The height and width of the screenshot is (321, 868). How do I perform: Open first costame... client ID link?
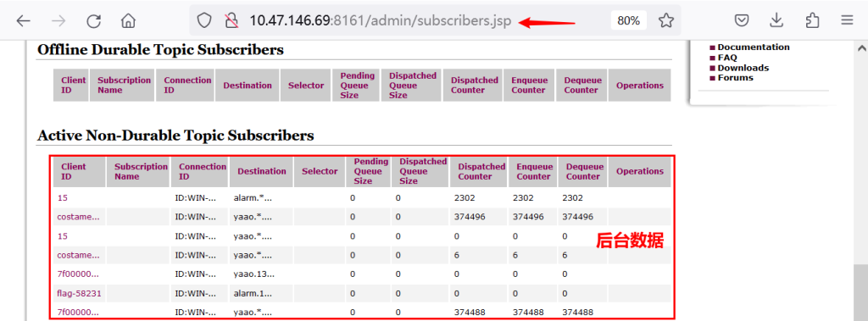[79, 217]
